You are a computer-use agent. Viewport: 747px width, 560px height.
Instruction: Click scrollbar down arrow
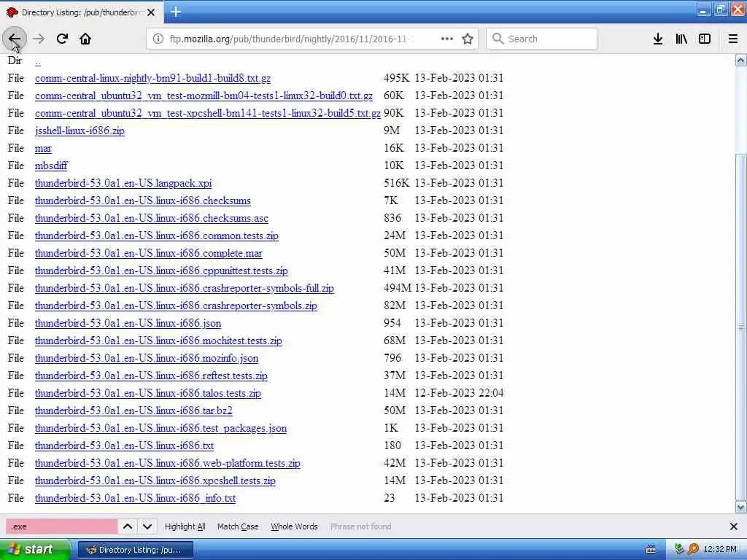[741, 507]
